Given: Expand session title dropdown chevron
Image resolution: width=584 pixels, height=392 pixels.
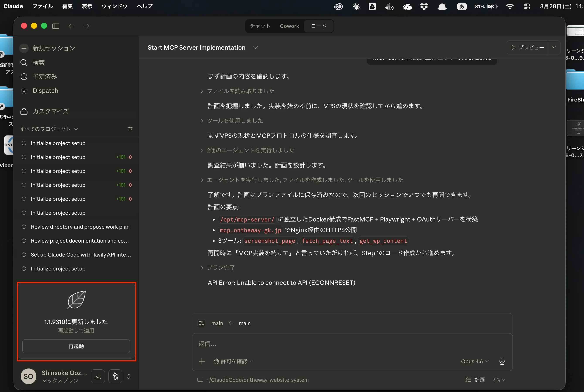Looking at the screenshot, I should pos(255,47).
